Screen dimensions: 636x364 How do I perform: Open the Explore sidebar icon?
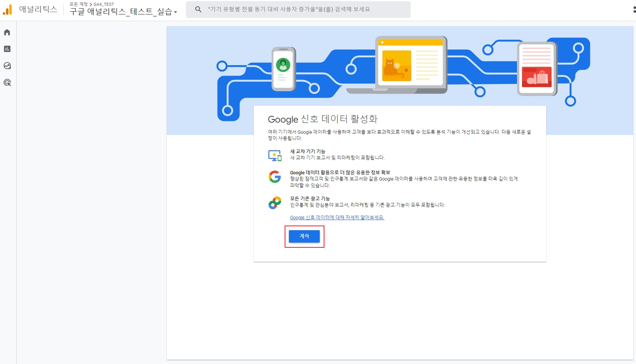point(7,66)
